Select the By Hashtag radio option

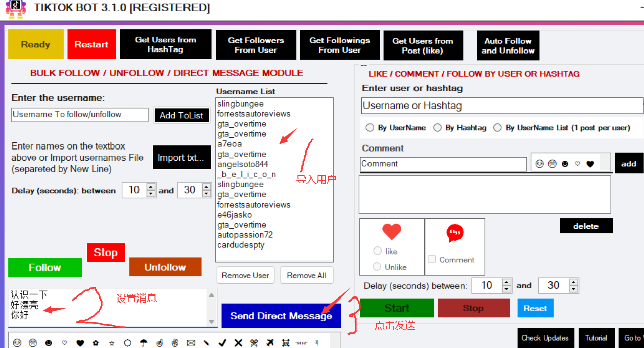(438, 128)
